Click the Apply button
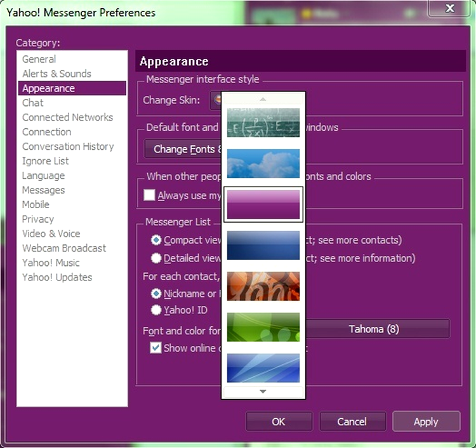The image size is (476, 448). 426,421
